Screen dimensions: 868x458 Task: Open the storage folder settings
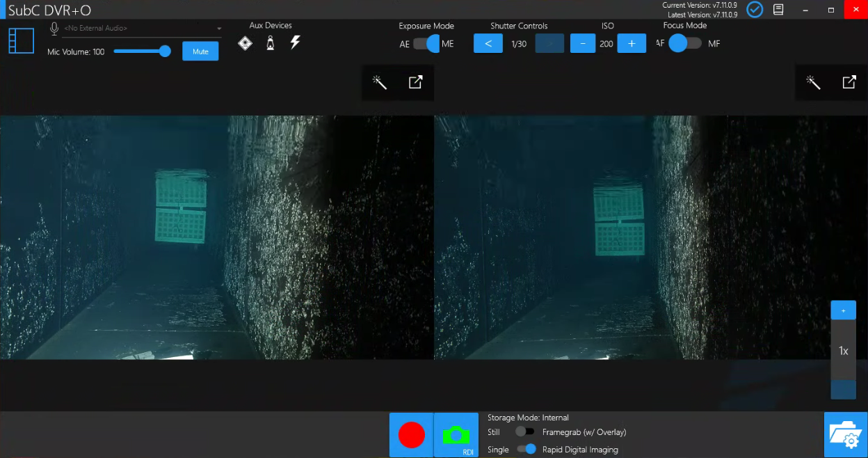(846, 435)
